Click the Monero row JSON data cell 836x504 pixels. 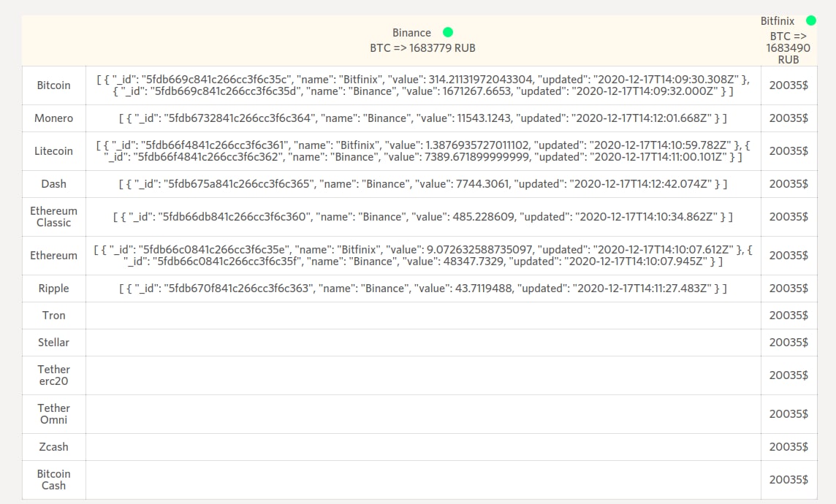tap(423, 118)
